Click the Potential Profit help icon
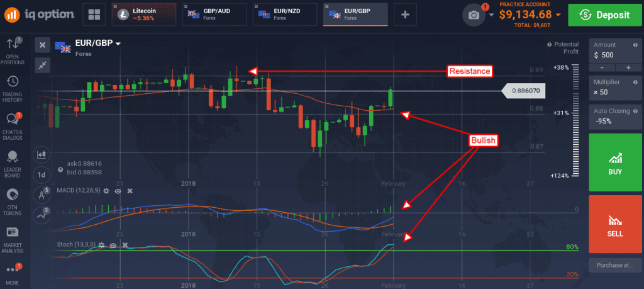This screenshot has height=289, width=644. click(549, 45)
